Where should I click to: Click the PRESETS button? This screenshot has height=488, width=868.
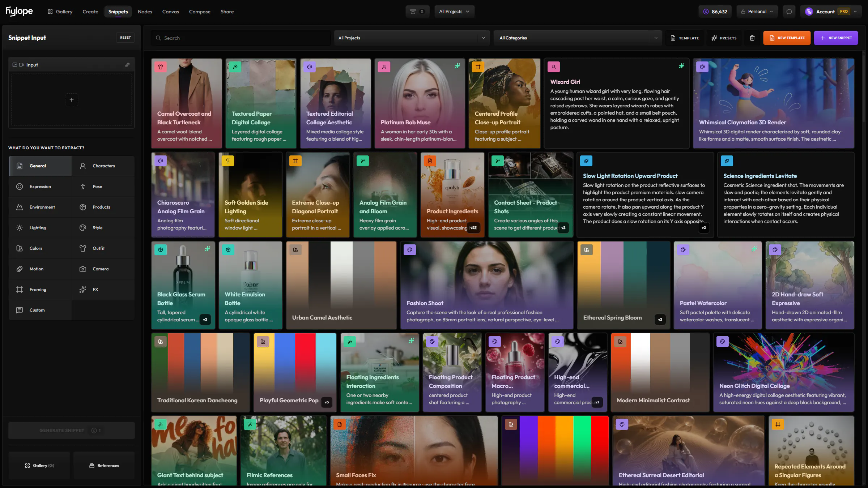pyautogui.click(x=724, y=38)
